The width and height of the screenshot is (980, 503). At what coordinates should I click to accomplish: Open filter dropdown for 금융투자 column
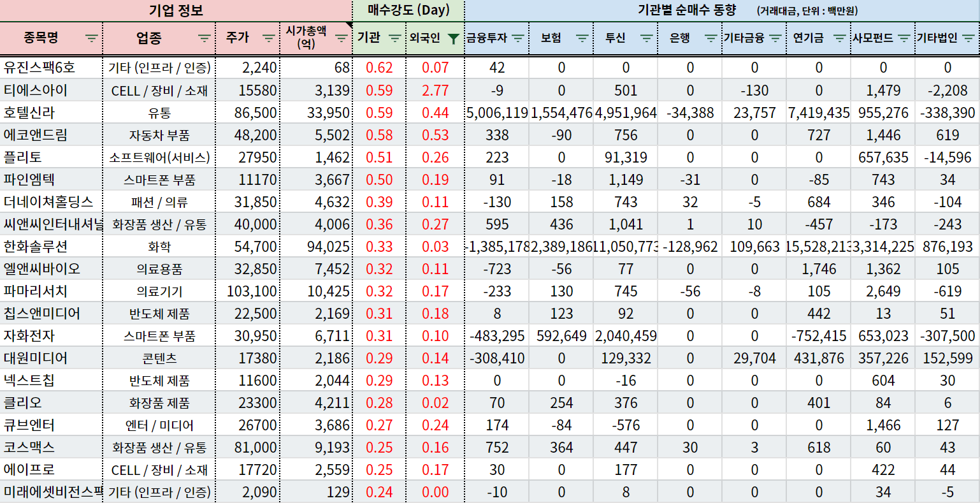518,38
